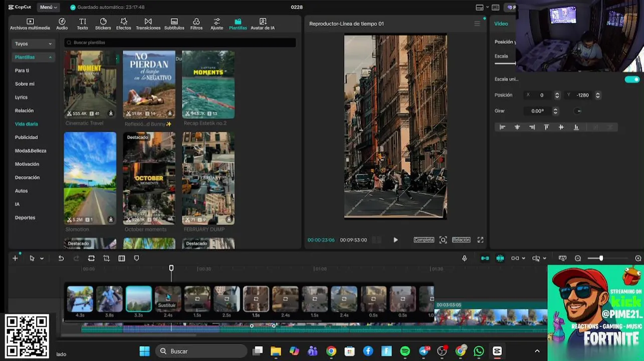The image size is (644, 361).
Task: Open the Menú dropdown
Action: (x=48, y=7)
